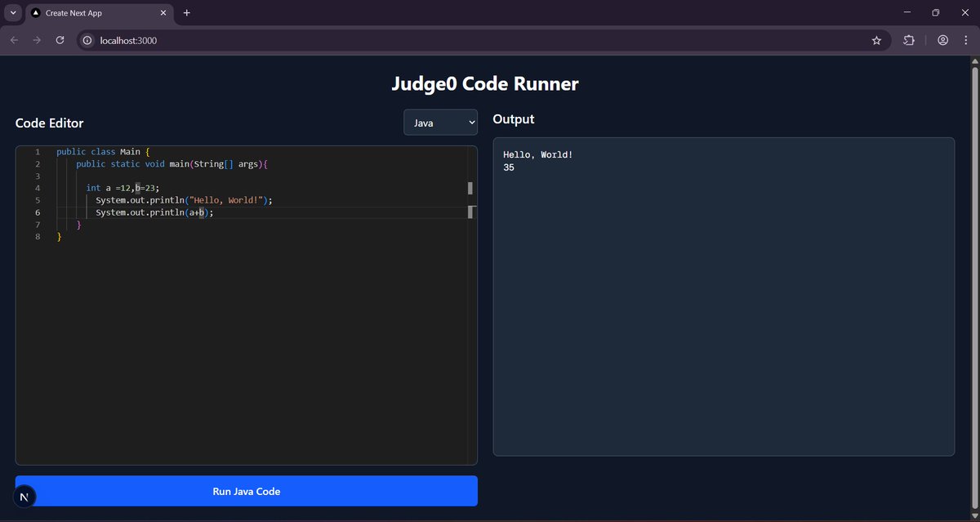Image resolution: width=980 pixels, height=522 pixels.
Task: Click the Next.js dev tools icon
Action: point(24,497)
